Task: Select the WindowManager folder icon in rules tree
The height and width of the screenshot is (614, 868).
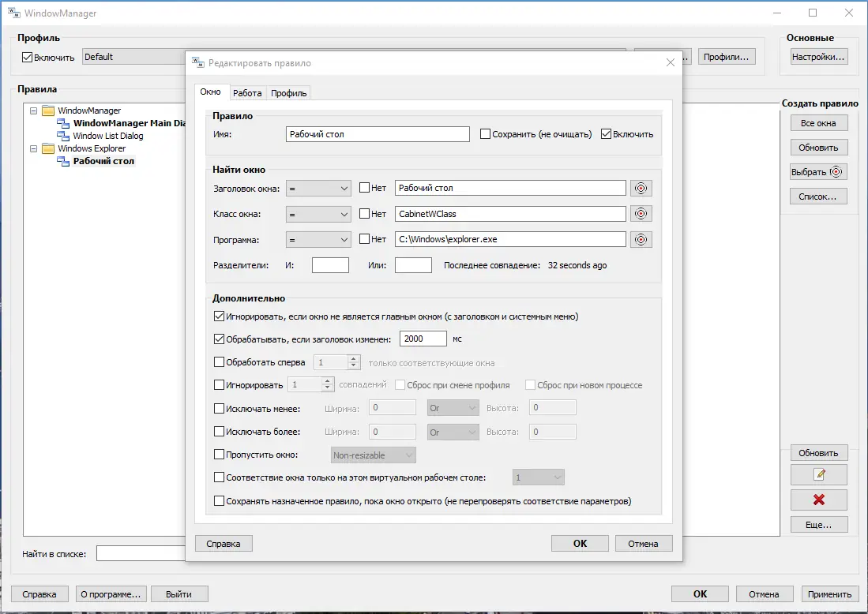Action: coord(48,110)
